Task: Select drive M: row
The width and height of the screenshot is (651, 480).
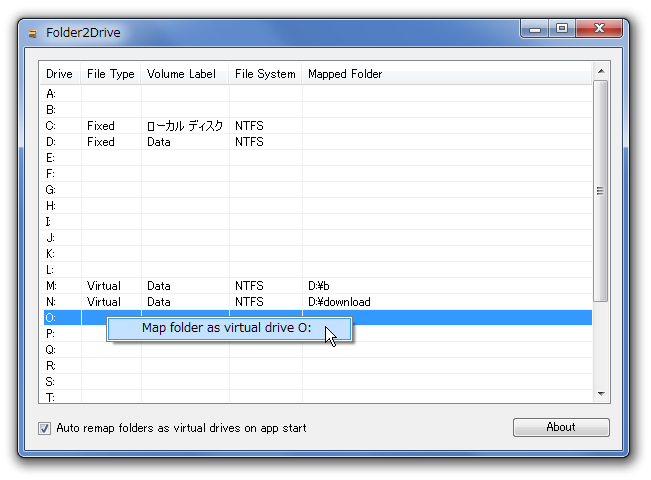Action: [316, 286]
